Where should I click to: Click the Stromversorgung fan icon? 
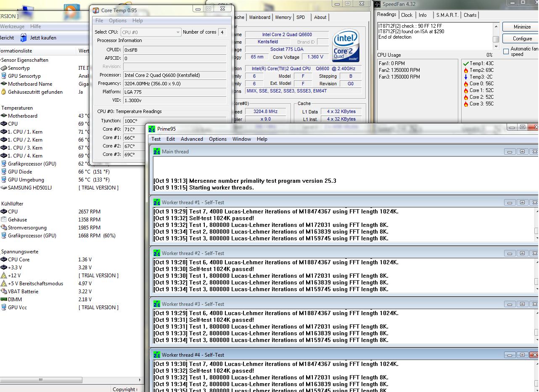[4, 228]
